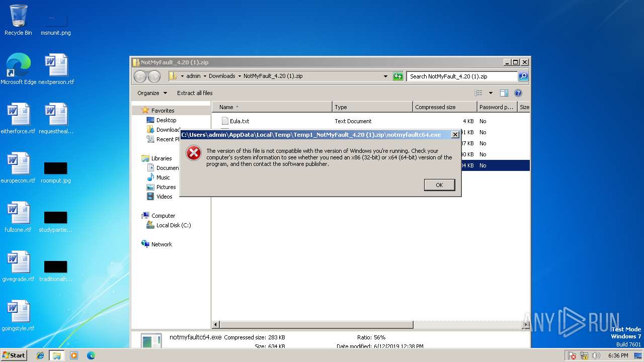
Task: Select the nextperson.rtf desktop file
Action: (x=56, y=69)
